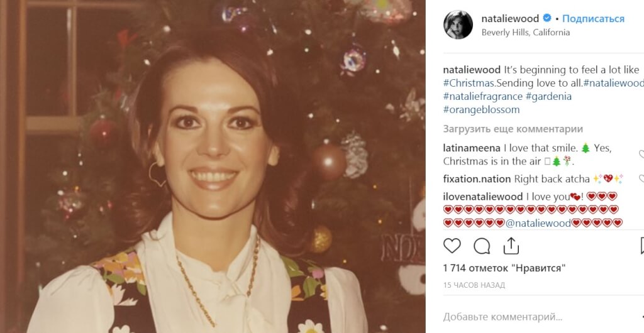Save the post with the bookmark icon

[x=642, y=246]
